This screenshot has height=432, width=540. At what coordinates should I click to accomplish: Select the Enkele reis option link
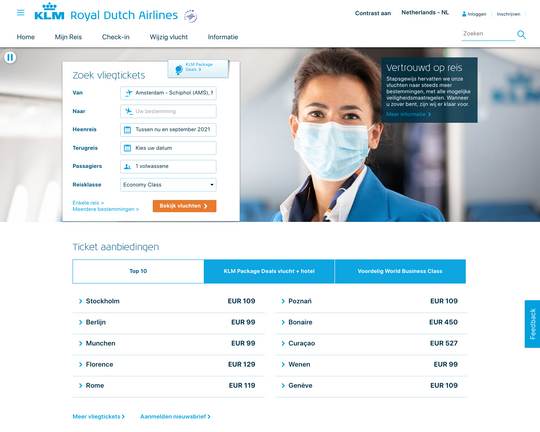(88, 203)
